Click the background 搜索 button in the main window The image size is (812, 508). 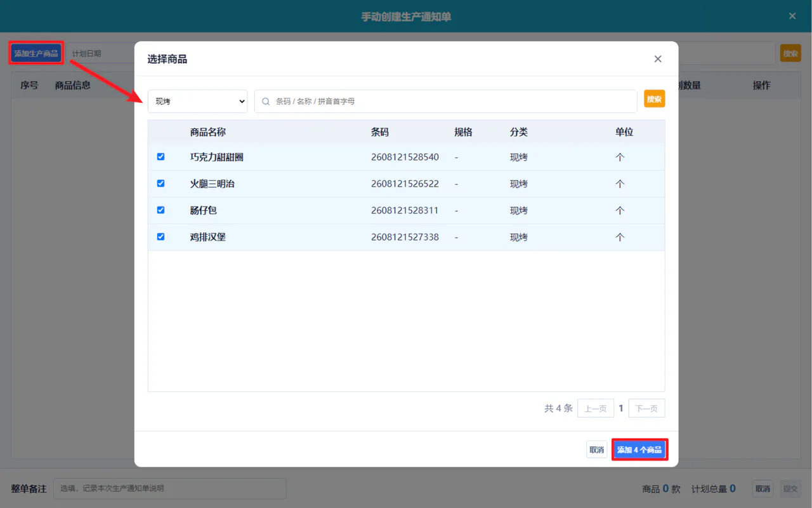click(790, 53)
